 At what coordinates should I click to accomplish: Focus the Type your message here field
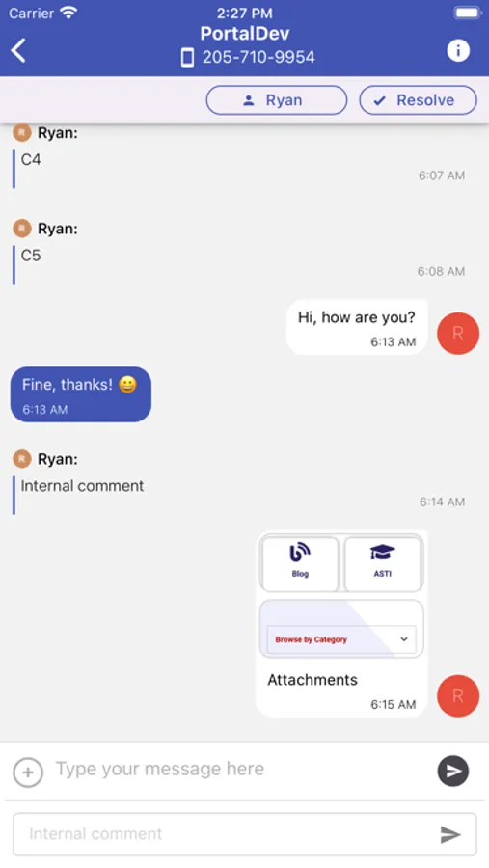pos(238,769)
